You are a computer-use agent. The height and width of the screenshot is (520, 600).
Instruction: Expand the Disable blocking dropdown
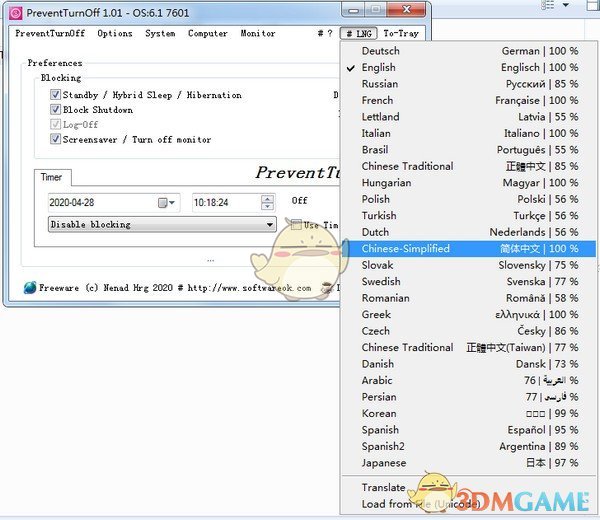tap(162, 225)
